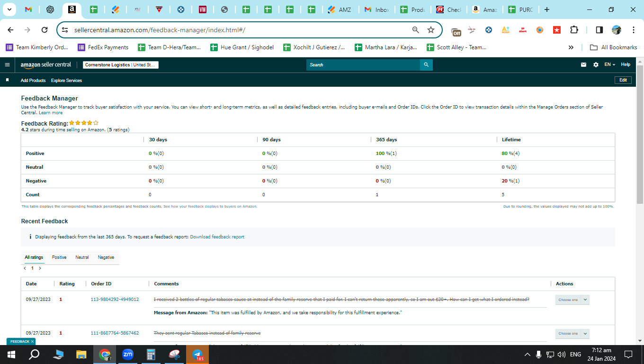Open the volume speaker tray icon

[562, 355]
